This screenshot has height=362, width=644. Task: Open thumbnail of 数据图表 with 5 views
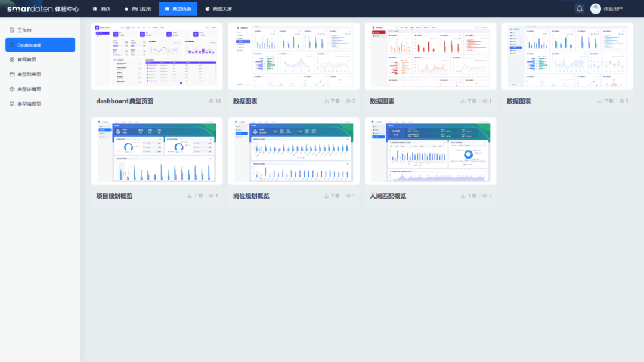point(567,56)
